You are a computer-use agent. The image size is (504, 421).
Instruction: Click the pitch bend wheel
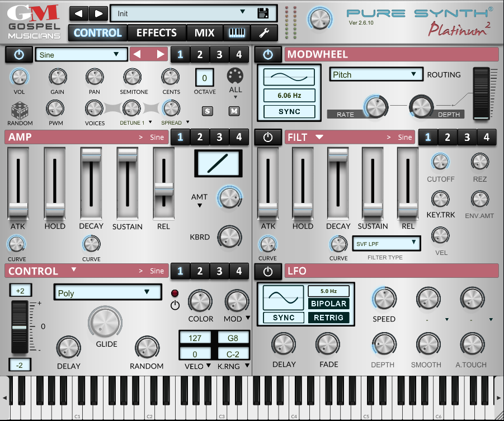pyautogui.click(x=20, y=327)
